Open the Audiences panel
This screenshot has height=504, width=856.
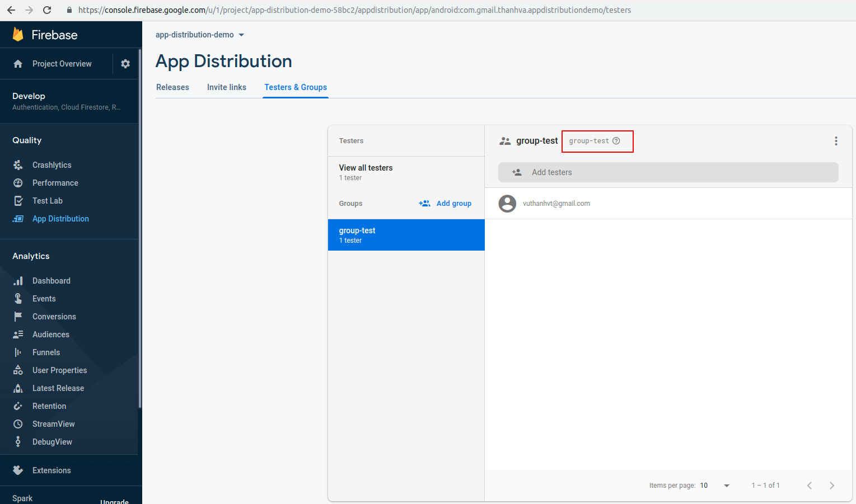51,334
